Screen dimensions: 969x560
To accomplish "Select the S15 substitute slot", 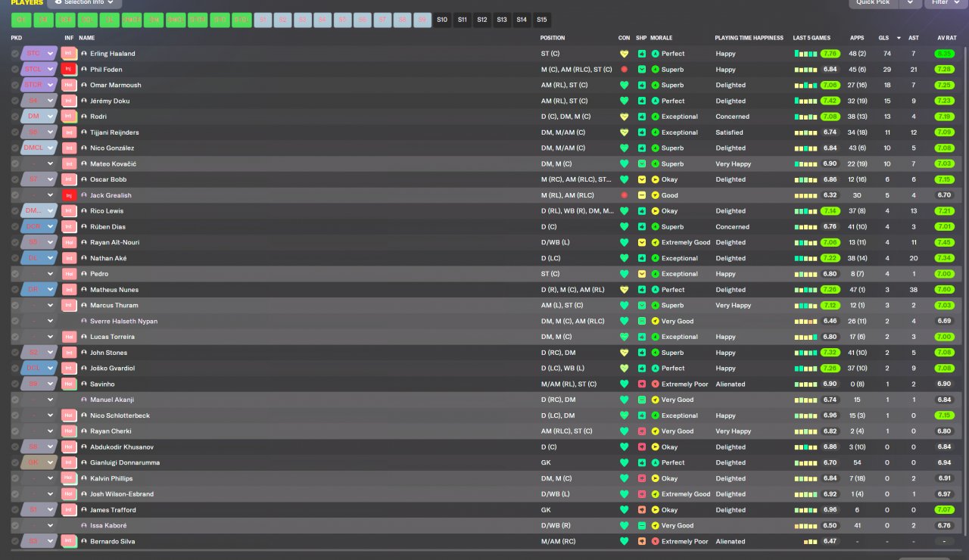I will click(x=541, y=20).
